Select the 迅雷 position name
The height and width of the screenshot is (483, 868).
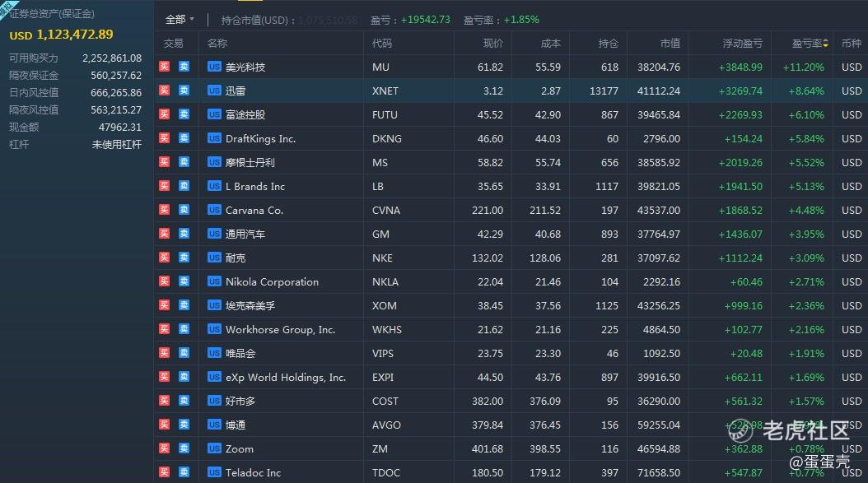[236, 91]
